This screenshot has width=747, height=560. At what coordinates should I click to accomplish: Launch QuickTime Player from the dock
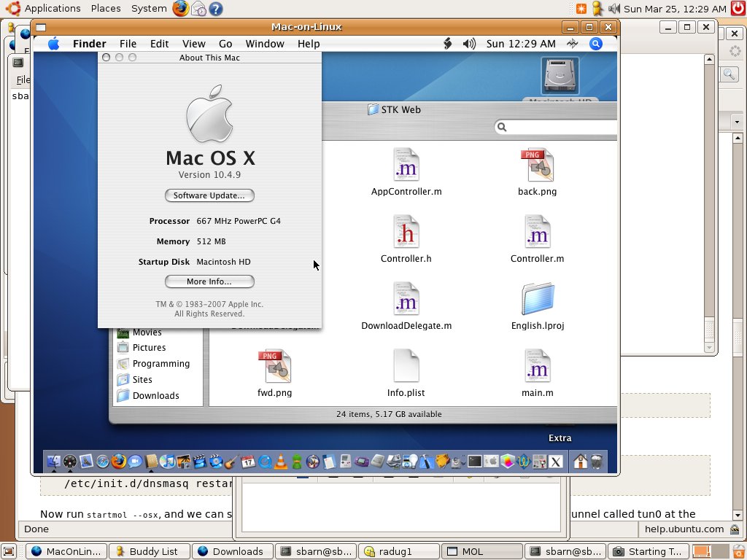(x=264, y=462)
